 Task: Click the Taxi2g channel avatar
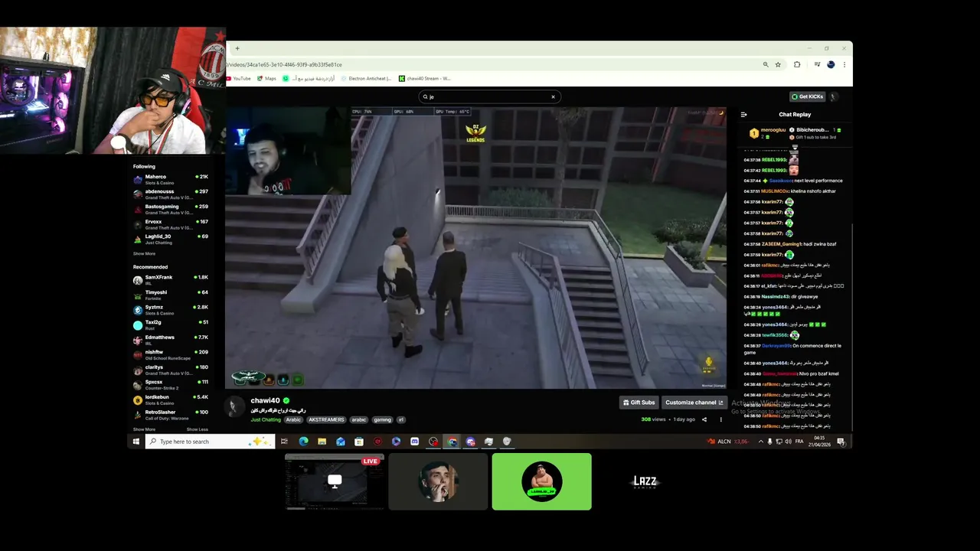[x=138, y=325]
